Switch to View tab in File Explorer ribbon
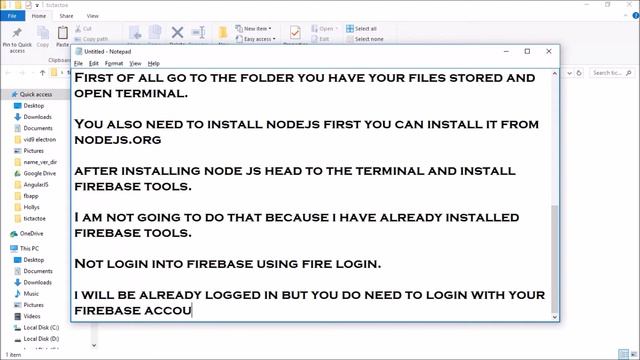Viewport: 640px width, 360px height. [93, 16]
